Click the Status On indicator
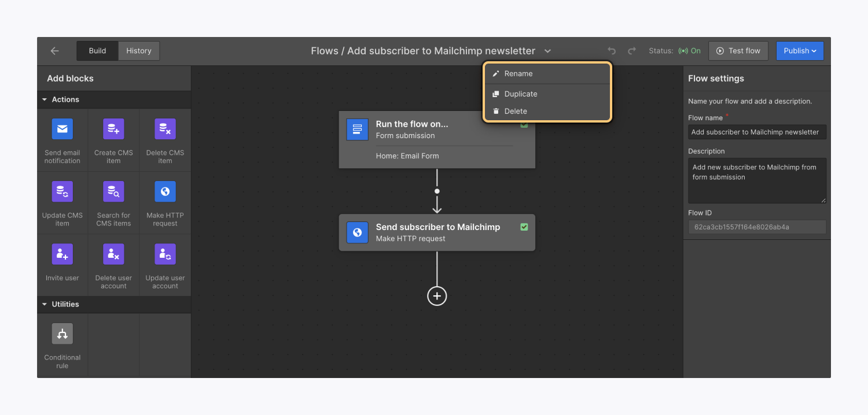The width and height of the screenshot is (868, 415). point(690,51)
